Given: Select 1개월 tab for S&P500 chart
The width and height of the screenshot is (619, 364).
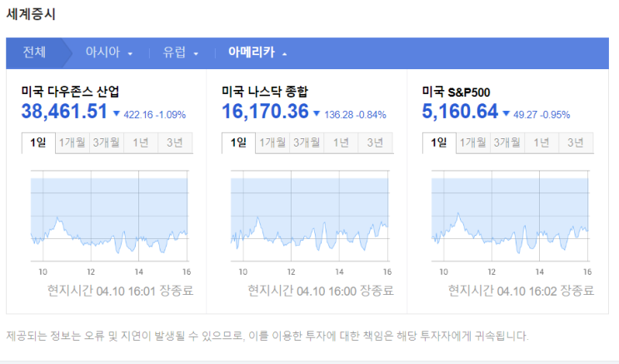Looking at the screenshot, I should click(473, 142).
